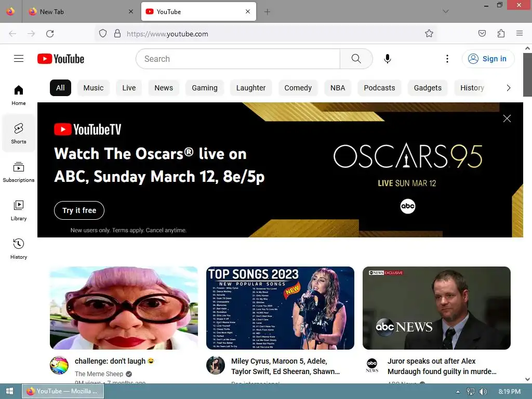Select the Laughter category chip
Screen dimensions: 532x399
click(251, 88)
